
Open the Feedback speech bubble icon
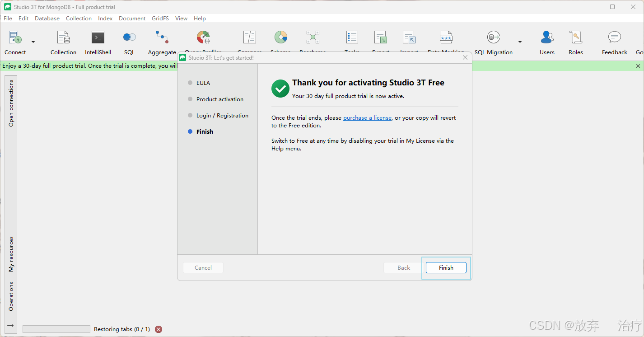(615, 38)
